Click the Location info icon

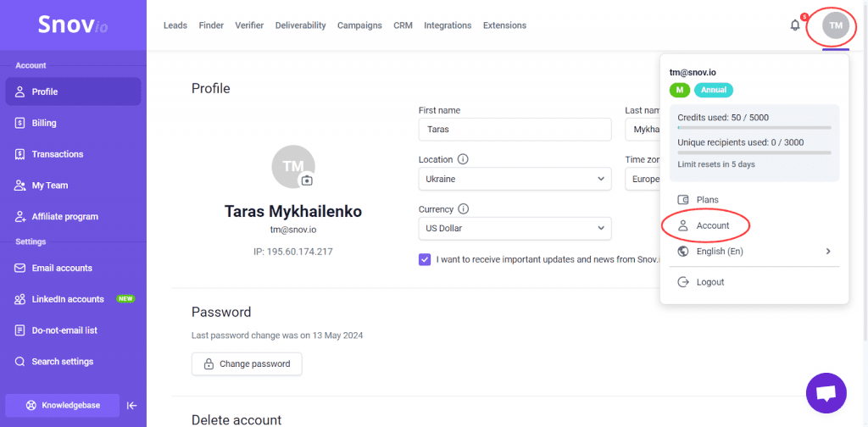pos(463,159)
